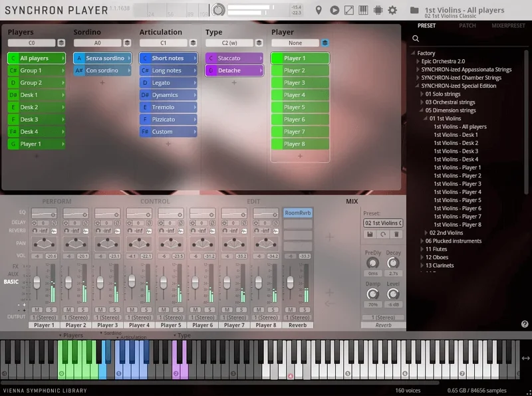
Task: Select the Staccato type slot
Action: click(x=234, y=58)
